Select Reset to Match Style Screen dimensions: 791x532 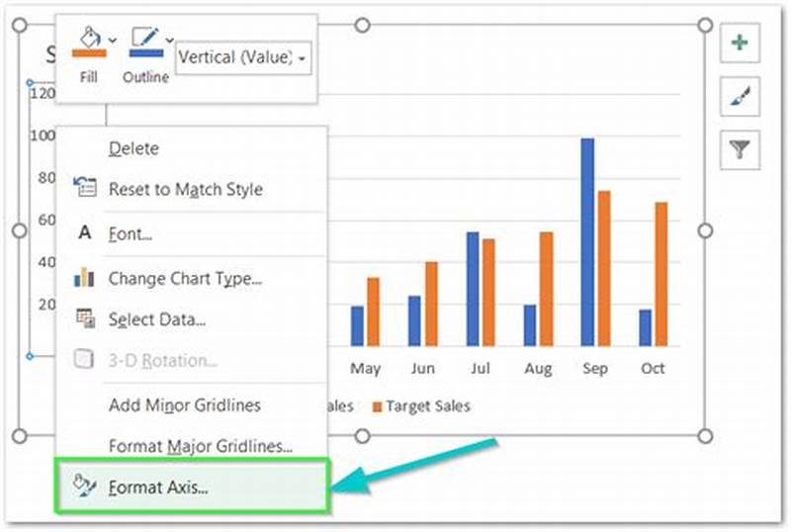point(192,189)
